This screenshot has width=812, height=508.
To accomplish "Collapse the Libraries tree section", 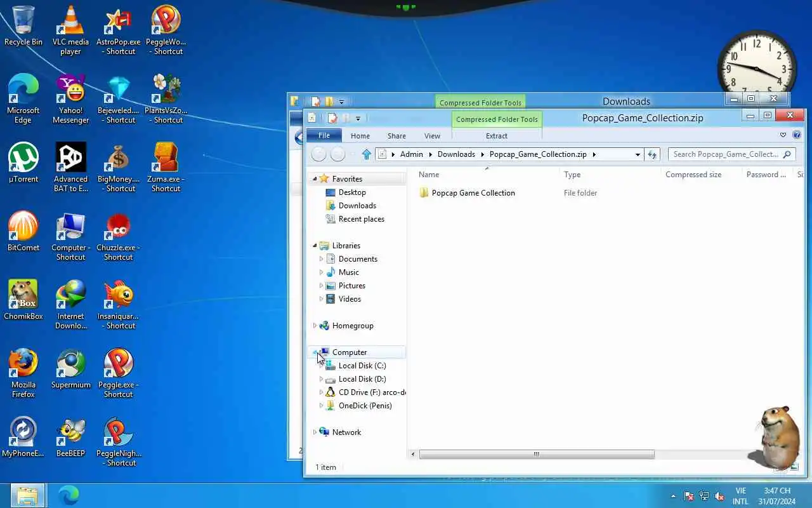I will point(315,246).
